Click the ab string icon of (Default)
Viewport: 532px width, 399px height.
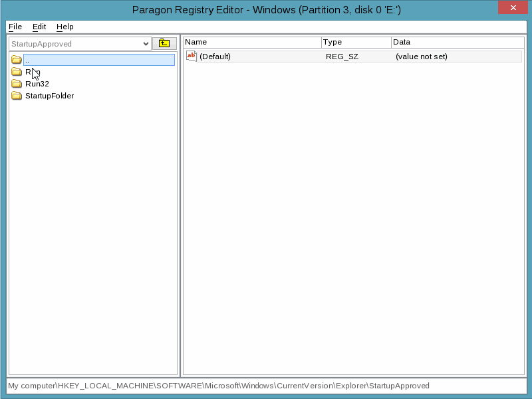(192, 57)
